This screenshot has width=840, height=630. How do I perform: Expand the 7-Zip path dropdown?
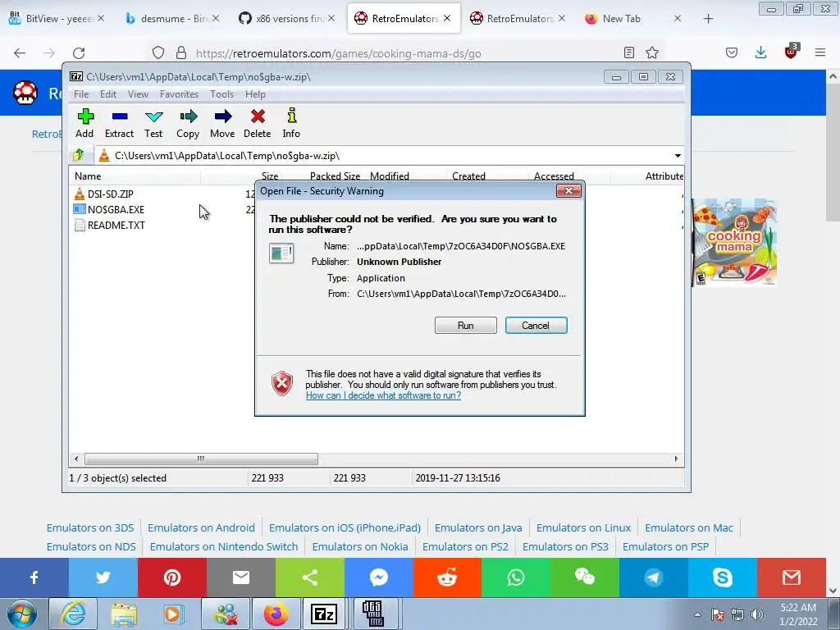pyautogui.click(x=678, y=156)
